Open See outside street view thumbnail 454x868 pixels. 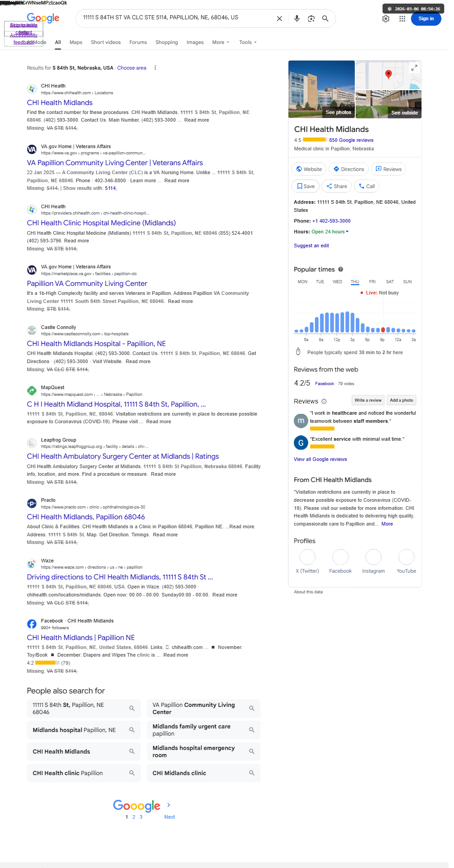click(389, 104)
